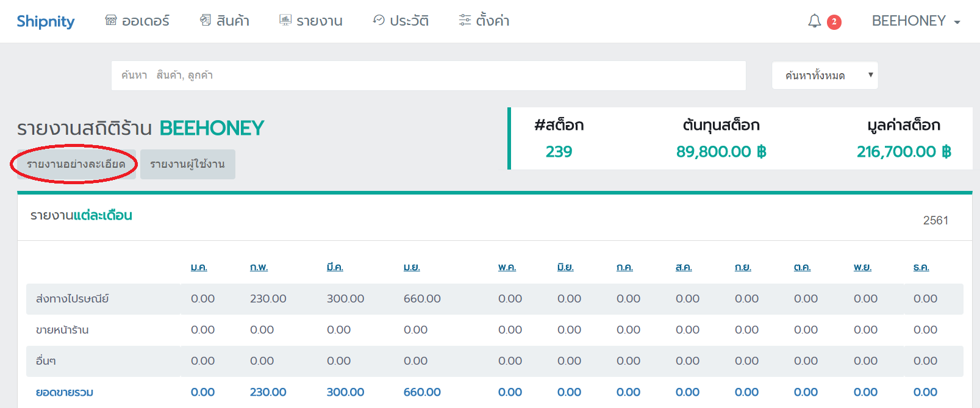Open the รายงาน menu

[x=320, y=21]
